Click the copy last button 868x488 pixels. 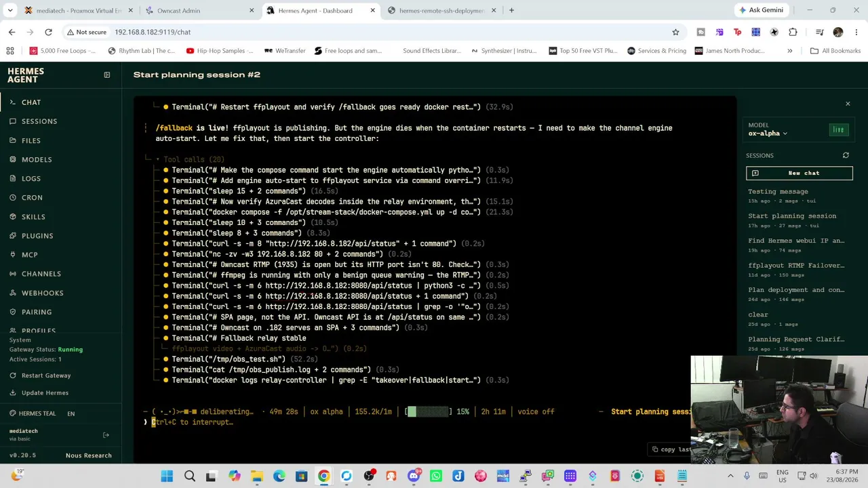[x=671, y=449]
